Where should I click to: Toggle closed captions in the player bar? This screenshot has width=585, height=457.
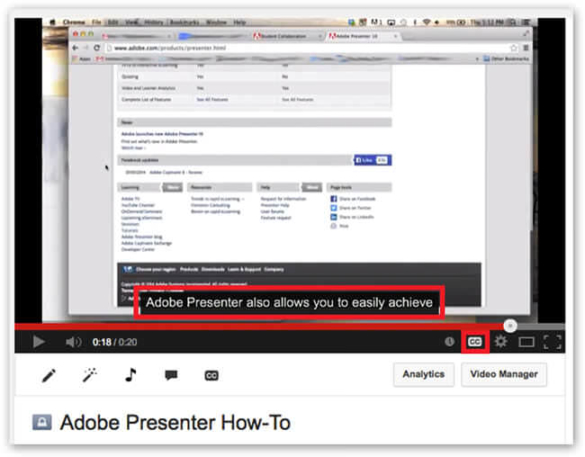click(475, 342)
